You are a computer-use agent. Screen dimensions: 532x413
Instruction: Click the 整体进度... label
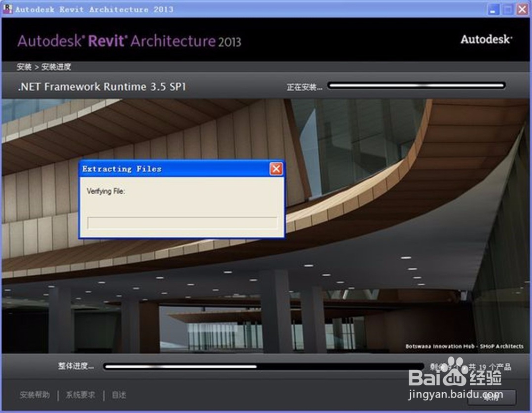76,366
